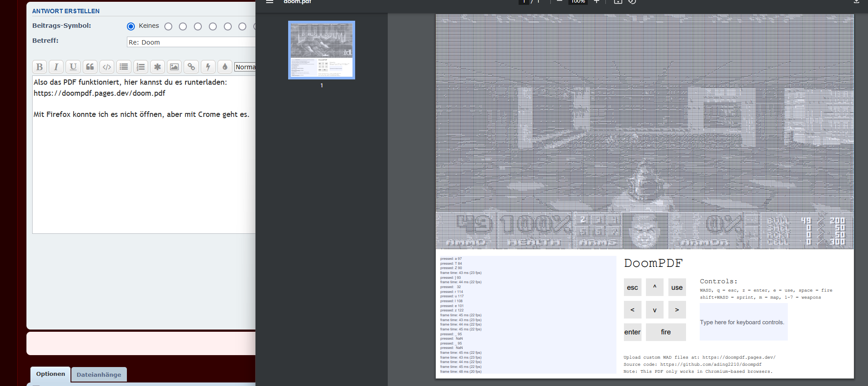Click the fire button in DoomPDF
The width and height of the screenshot is (868, 386).
tap(666, 332)
